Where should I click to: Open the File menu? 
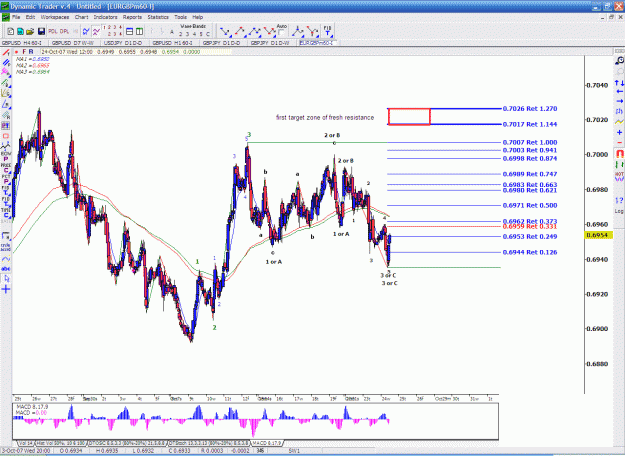pyautogui.click(x=16, y=17)
